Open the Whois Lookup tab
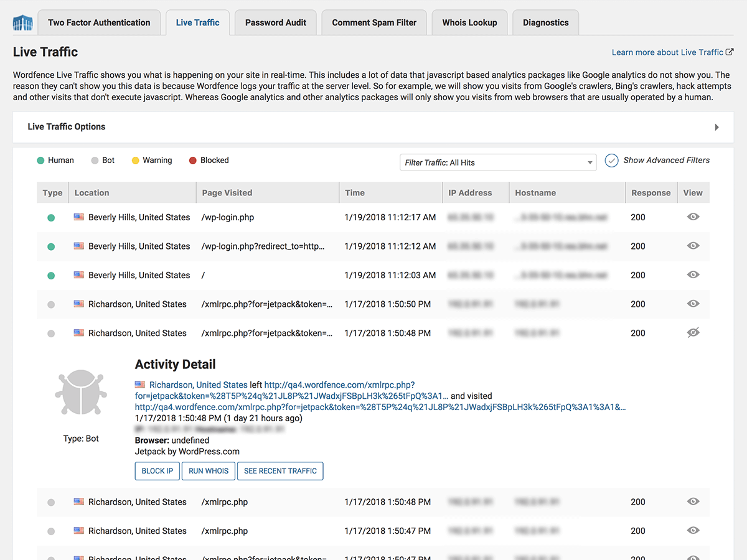This screenshot has width=747, height=560. tap(469, 22)
